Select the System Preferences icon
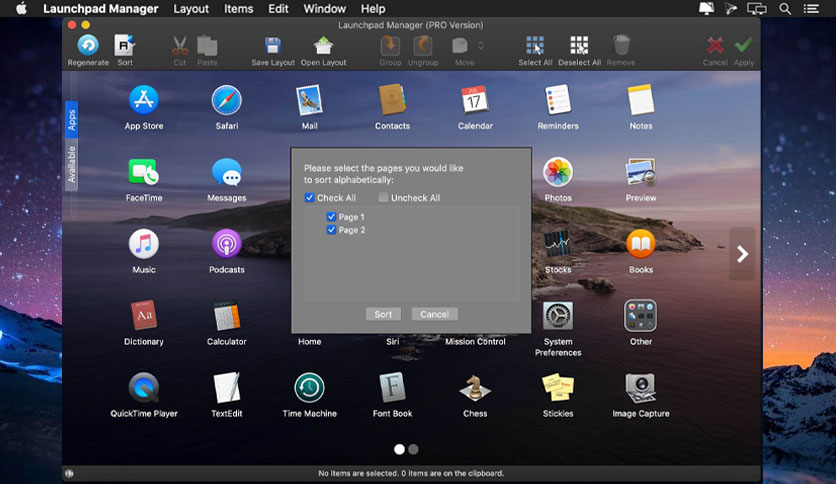Viewport: 836px width, 484px height. pos(558,316)
